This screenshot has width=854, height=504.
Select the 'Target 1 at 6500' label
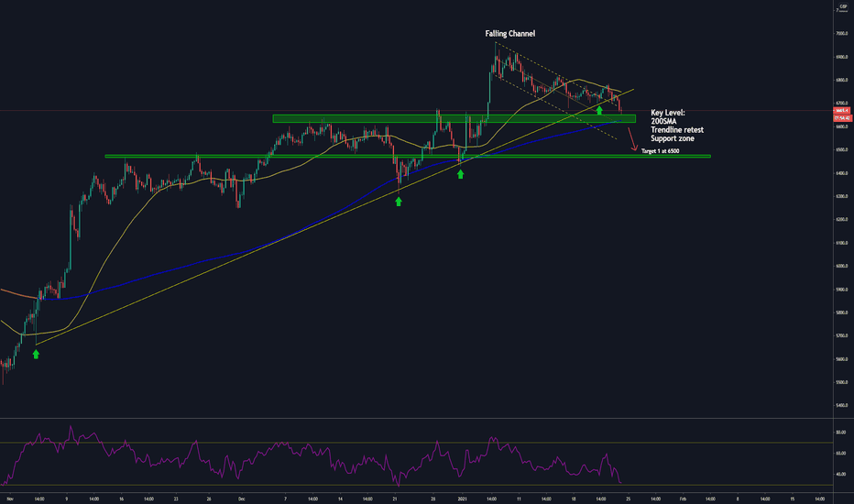[x=660, y=151]
